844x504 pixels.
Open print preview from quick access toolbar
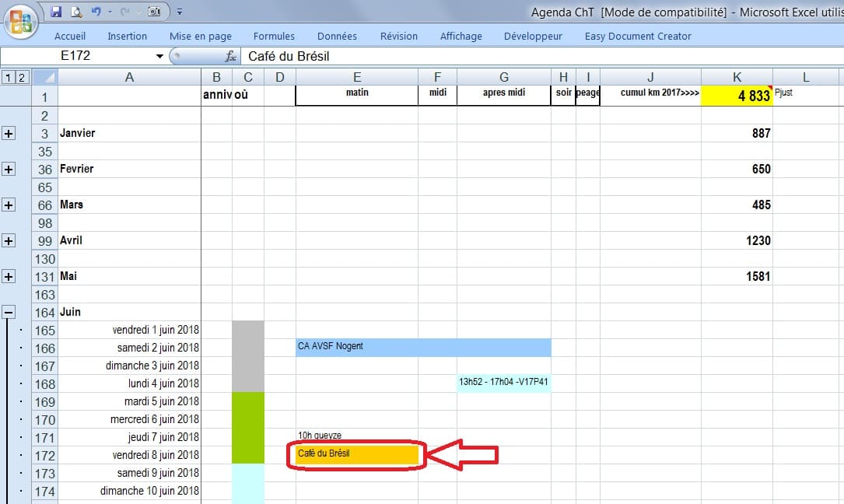point(75,12)
